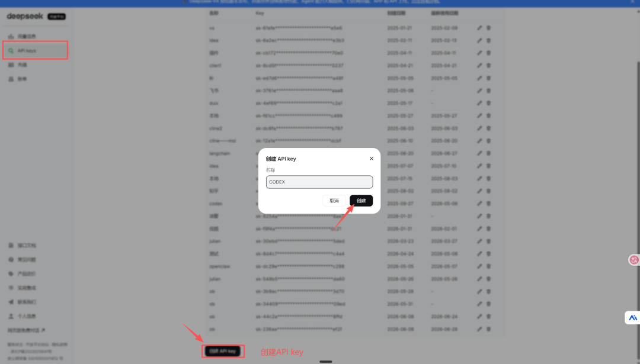This screenshot has width=640, height=364.
Task: Edit the openclaw key
Action: (x=479, y=266)
